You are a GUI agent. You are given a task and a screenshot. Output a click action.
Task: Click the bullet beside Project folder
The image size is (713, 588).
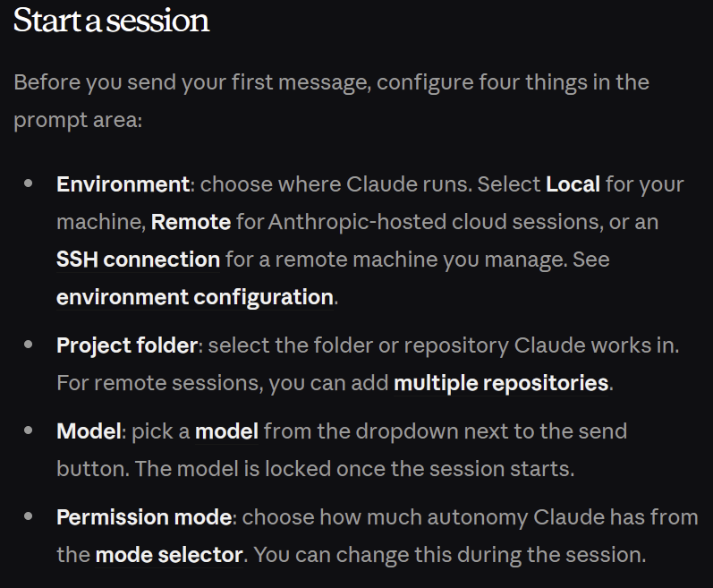[x=30, y=345]
